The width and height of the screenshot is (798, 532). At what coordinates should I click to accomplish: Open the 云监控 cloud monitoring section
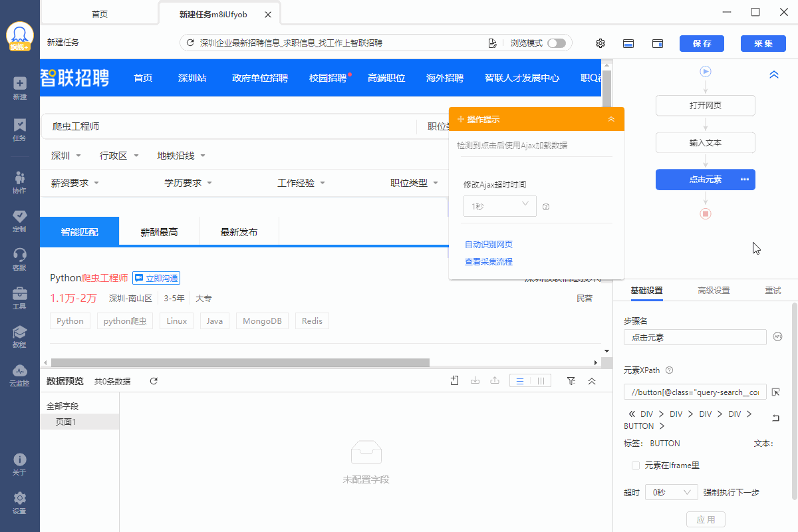click(19, 375)
